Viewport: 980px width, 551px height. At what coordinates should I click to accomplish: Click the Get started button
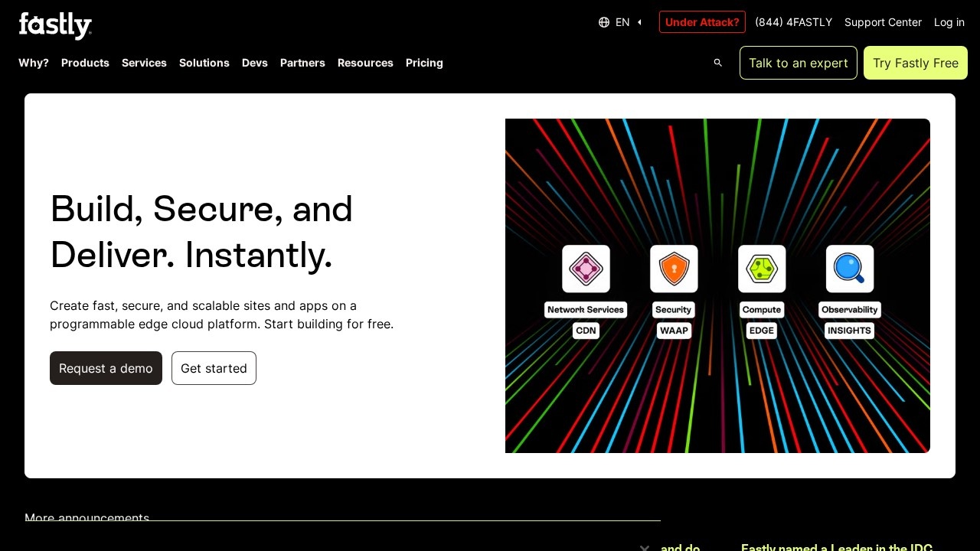214,368
